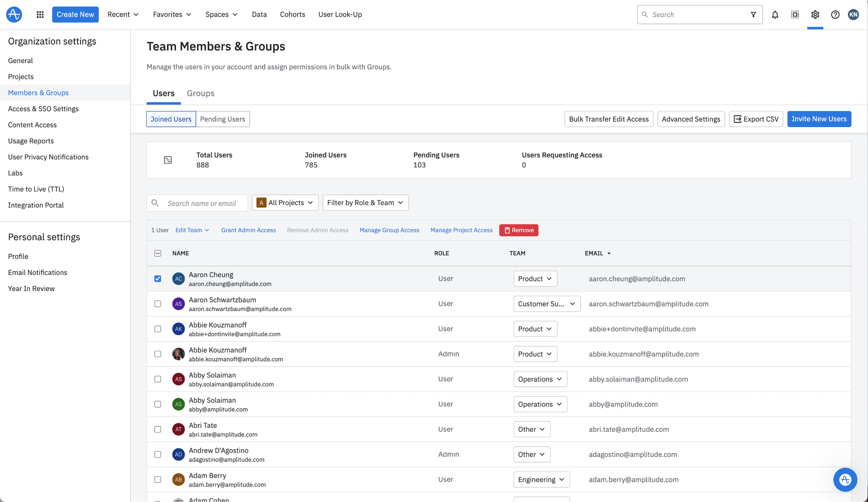Open Abby Solaiman's Operations team dropdown
Image resolution: width=868 pixels, height=502 pixels.
tap(540, 379)
